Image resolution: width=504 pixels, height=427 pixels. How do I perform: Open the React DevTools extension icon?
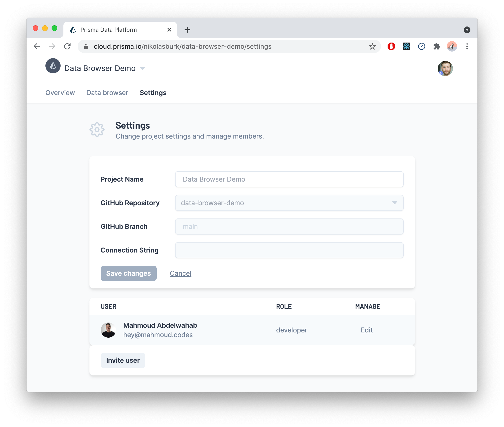(406, 47)
